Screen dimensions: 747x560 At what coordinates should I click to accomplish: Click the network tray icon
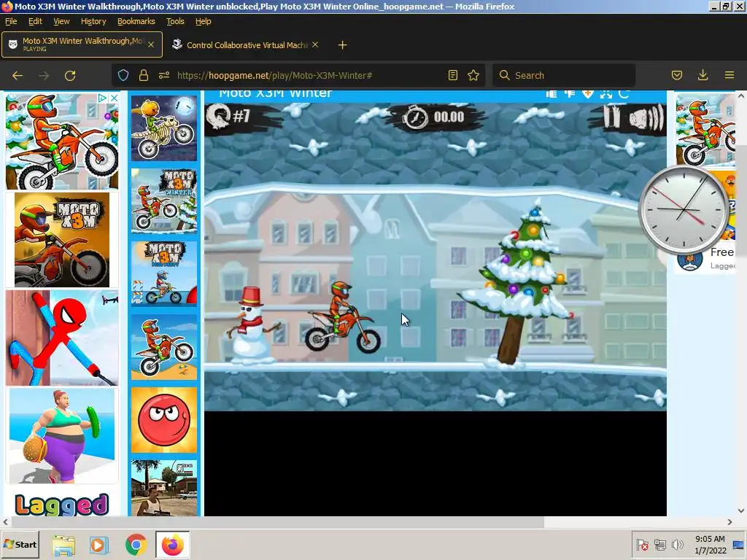click(x=659, y=545)
